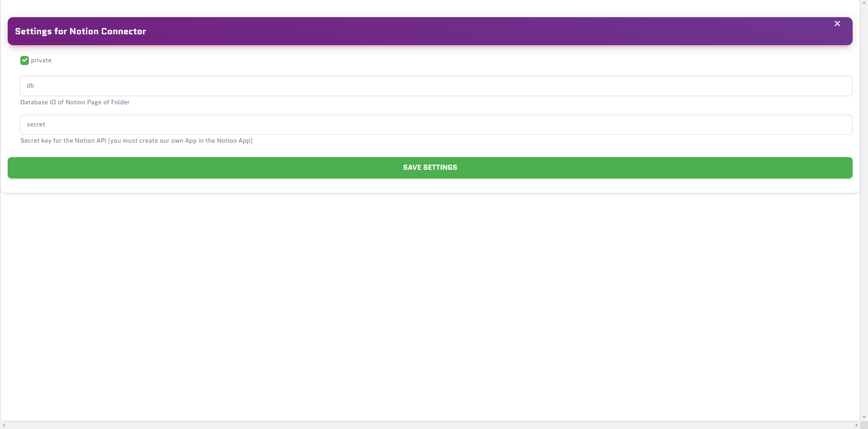Click the 'private' label text

[x=41, y=61]
